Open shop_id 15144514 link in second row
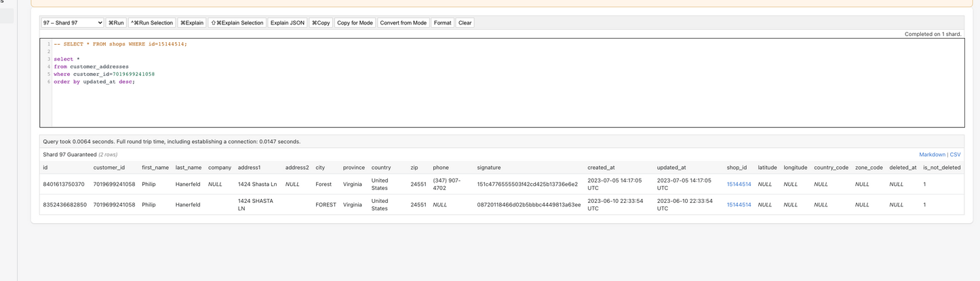The image size is (980, 281). pos(739,205)
